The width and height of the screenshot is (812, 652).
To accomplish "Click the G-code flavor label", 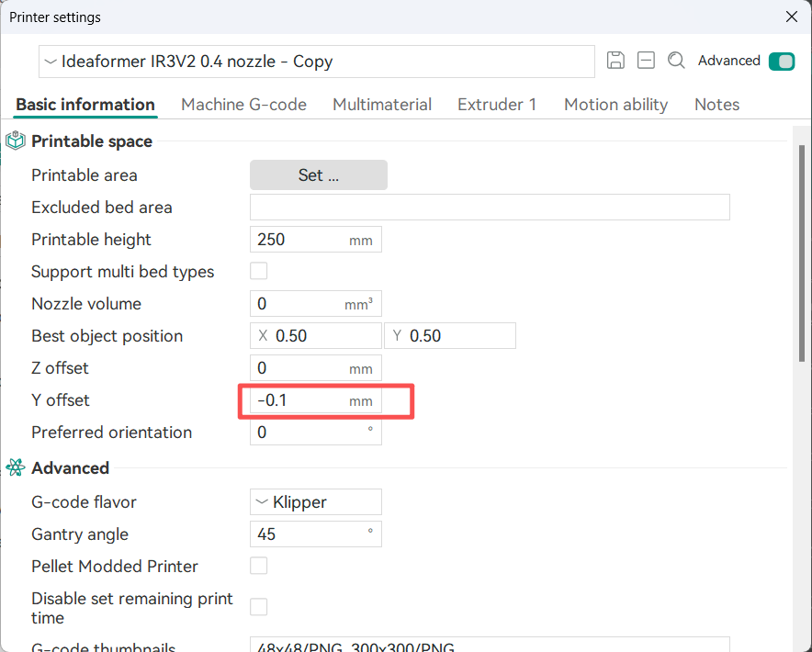I will coord(84,501).
